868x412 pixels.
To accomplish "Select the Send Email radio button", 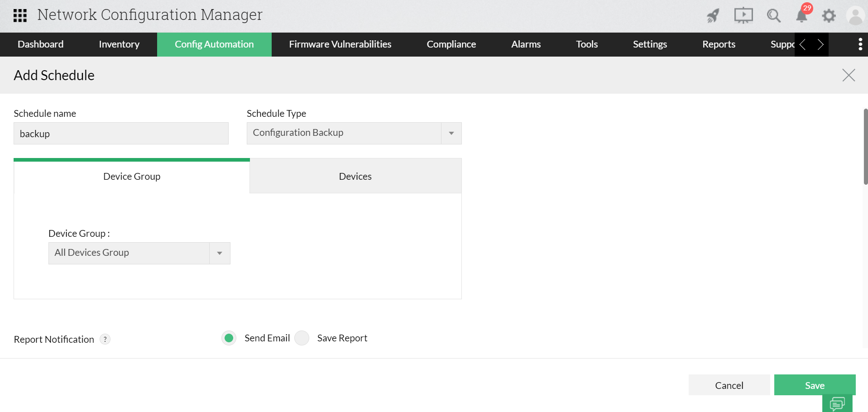I will (229, 338).
